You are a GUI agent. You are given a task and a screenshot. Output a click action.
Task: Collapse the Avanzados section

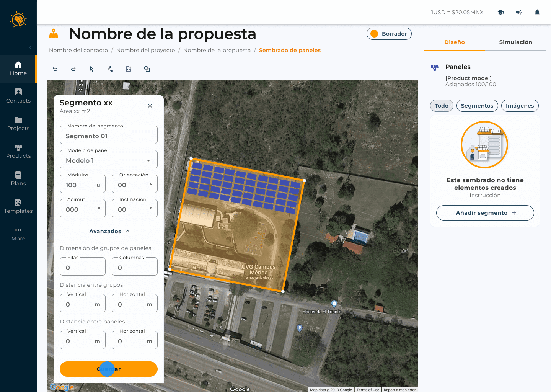[x=109, y=231]
